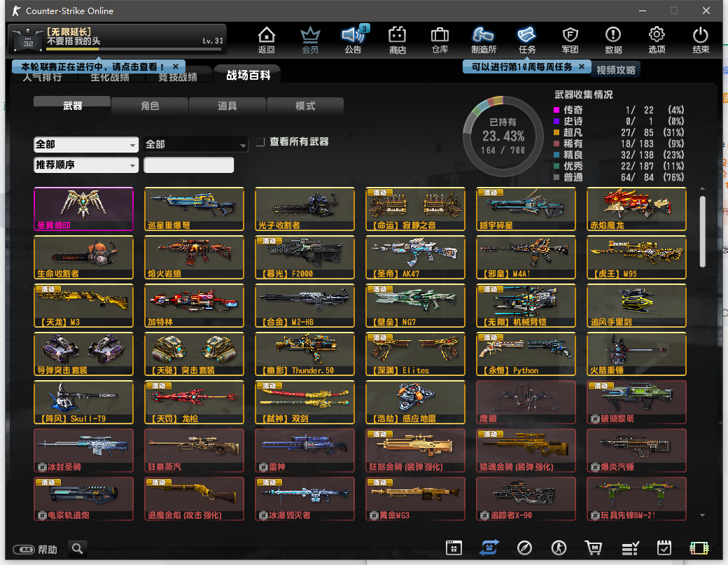
Task: Open the 选项 settings gear icon
Action: point(657,40)
